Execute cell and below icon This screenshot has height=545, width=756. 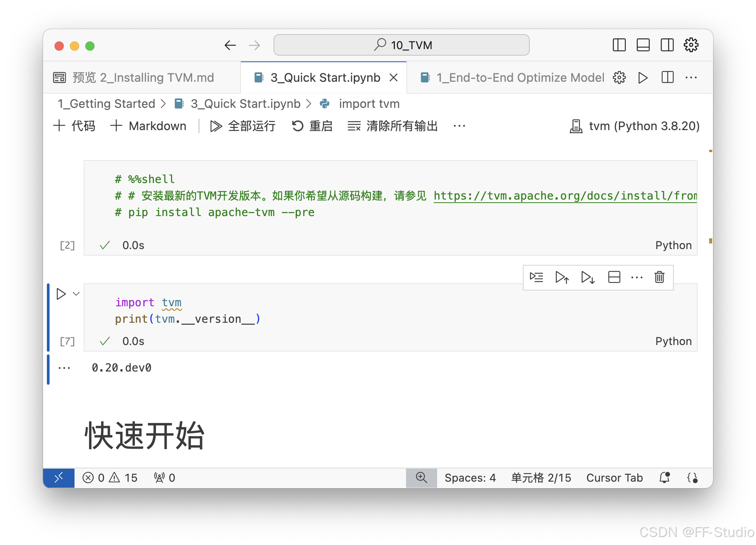click(x=588, y=277)
